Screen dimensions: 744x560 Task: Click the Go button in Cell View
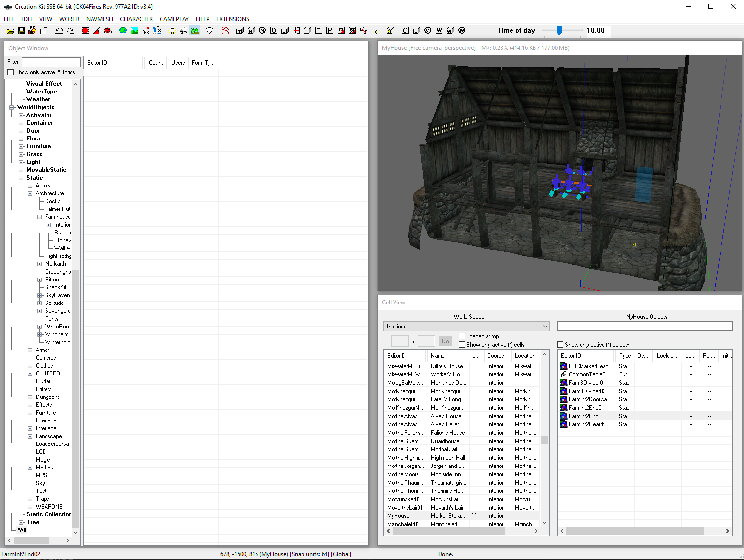pyautogui.click(x=445, y=341)
